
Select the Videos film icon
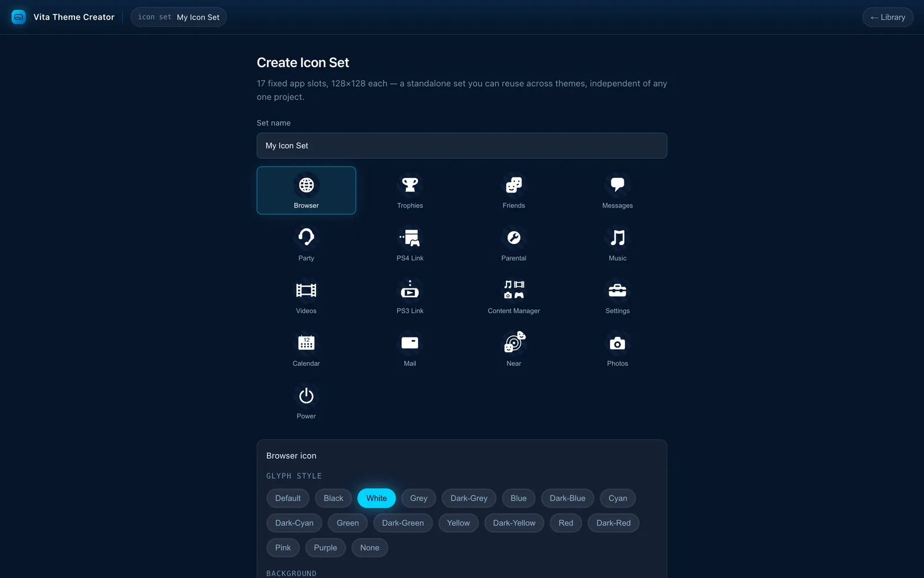pyautogui.click(x=306, y=295)
